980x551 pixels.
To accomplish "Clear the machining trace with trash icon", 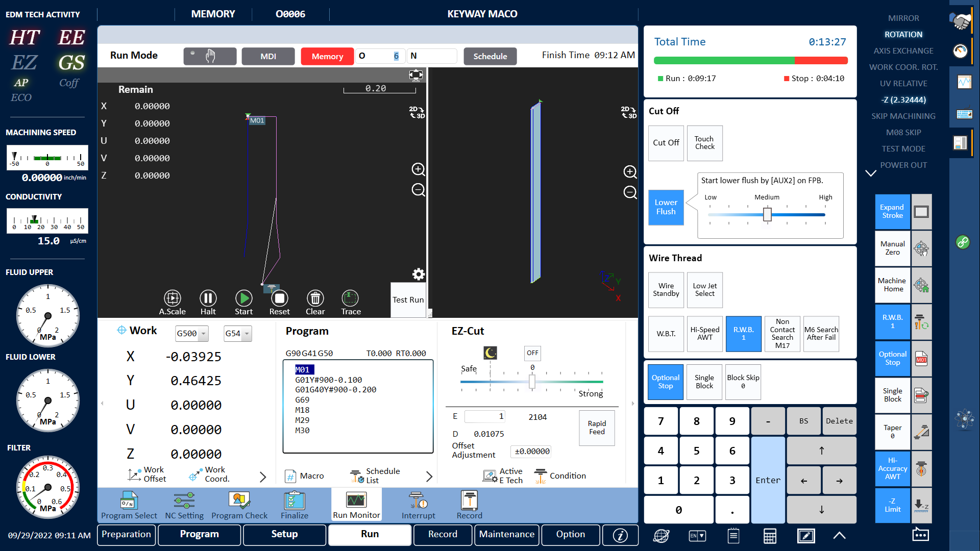I will tap(315, 300).
